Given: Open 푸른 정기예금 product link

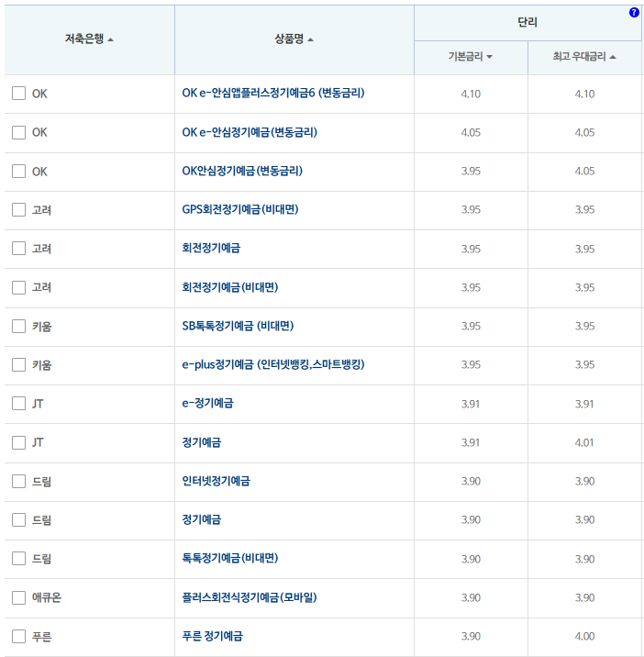Looking at the screenshot, I should (x=213, y=637).
